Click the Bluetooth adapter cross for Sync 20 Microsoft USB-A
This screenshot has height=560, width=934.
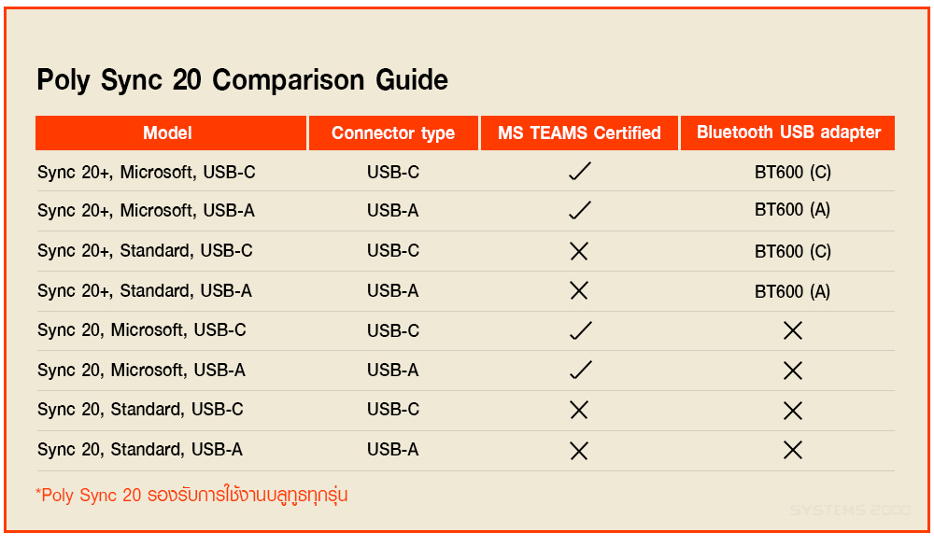[793, 371]
